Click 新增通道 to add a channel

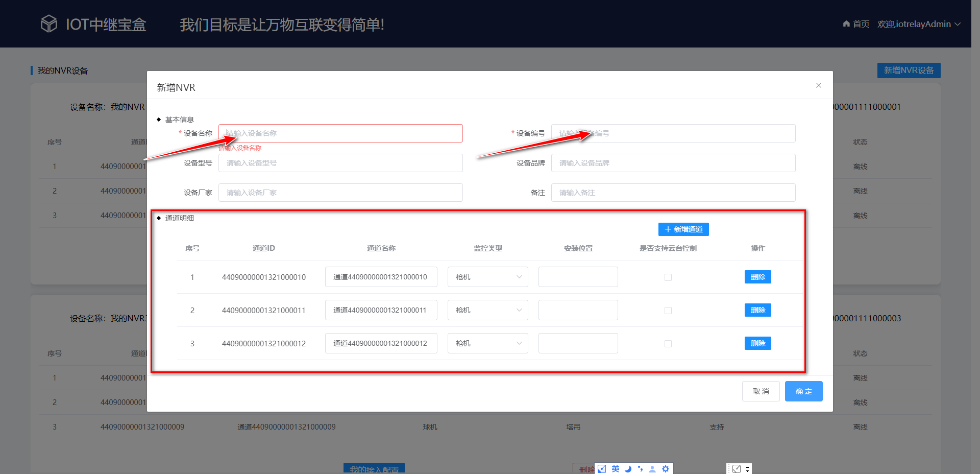pyautogui.click(x=683, y=229)
